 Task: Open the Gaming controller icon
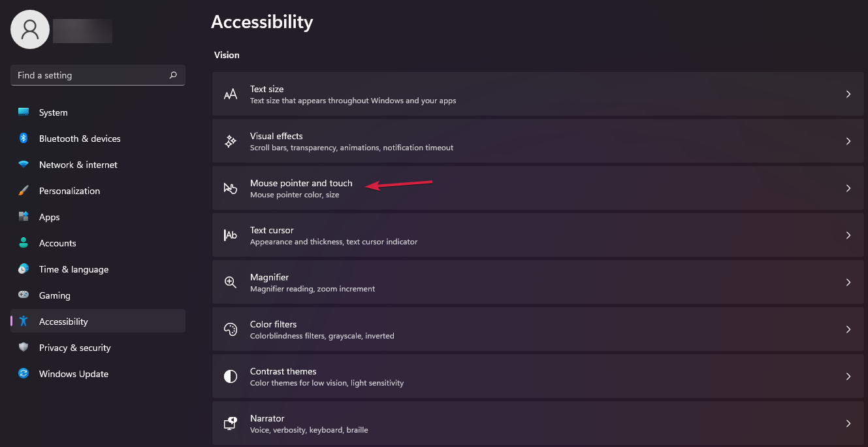coord(24,295)
